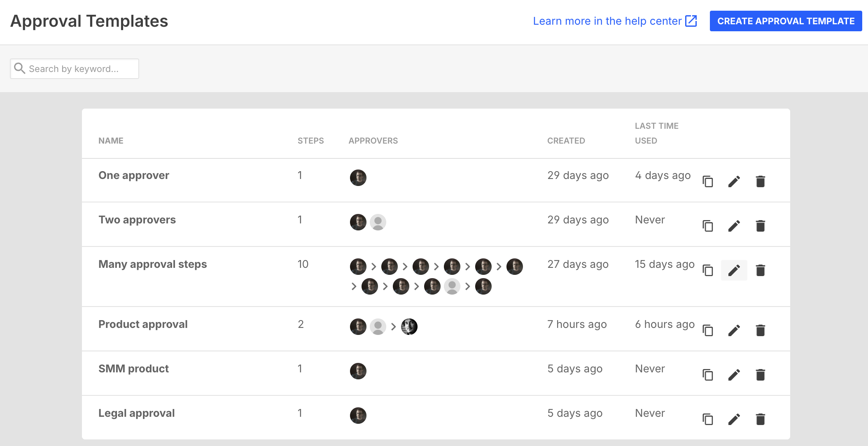This screenshot has width=868, height=446.
Task: Click the NAME column header to sort
Action: (x=112, y=141)
